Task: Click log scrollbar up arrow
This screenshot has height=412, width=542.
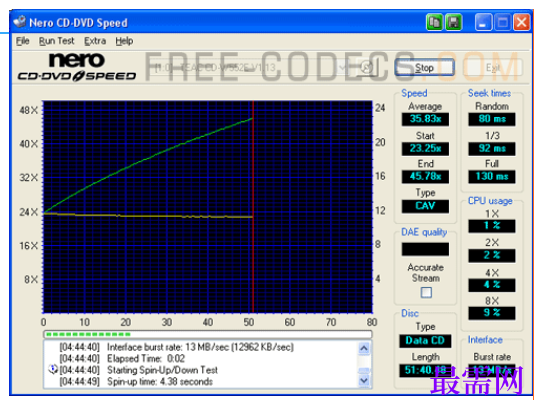Action: pos(364,348)
